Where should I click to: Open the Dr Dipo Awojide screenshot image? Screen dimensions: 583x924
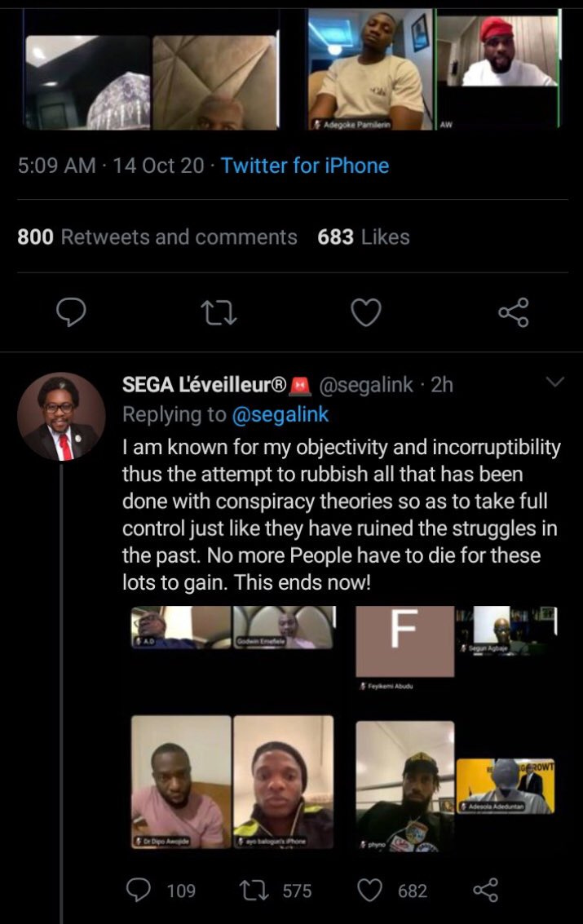pos(181,781)
